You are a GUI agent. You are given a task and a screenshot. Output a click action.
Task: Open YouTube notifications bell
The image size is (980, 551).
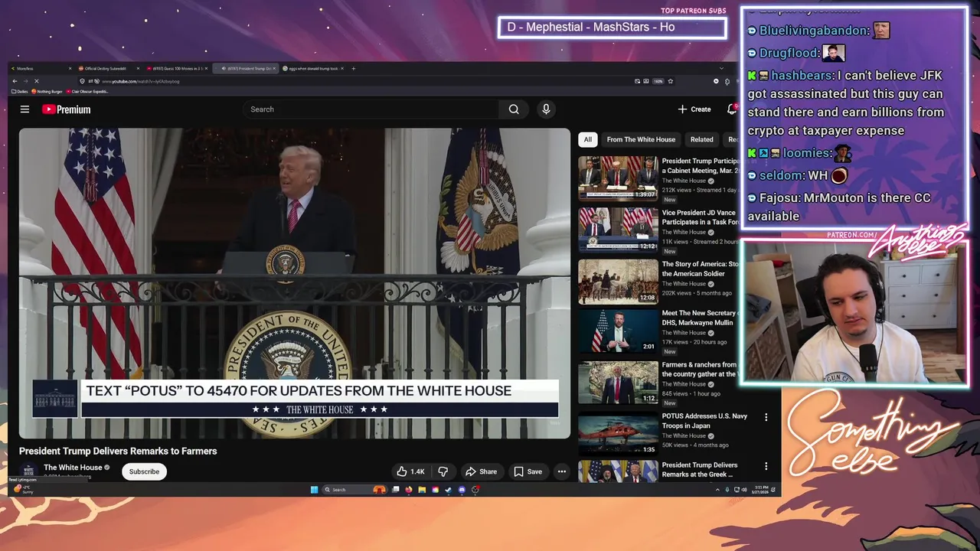coord(732,109)
